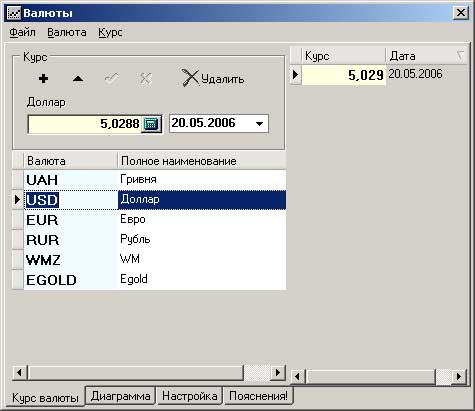Click the currency list's right scroll arrow
This screenshot has height=411, width=475.
click(x=278, y=372)
